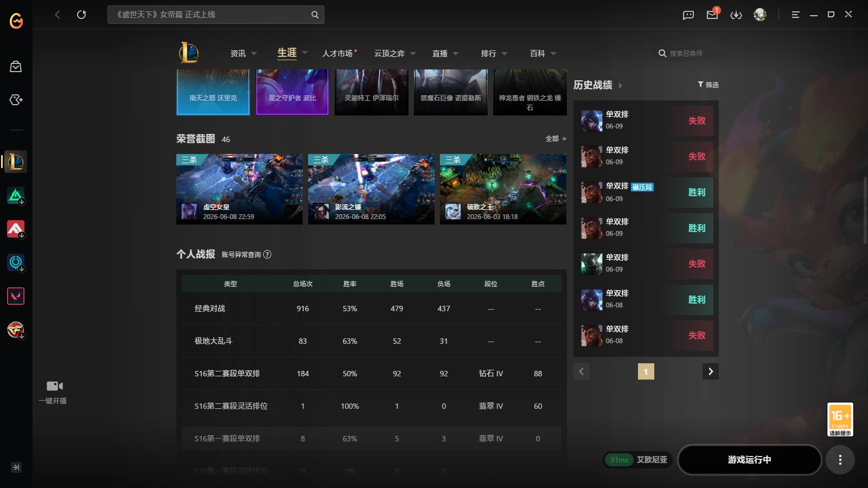Click the WeGame logo icon
868x488 pixels.
point(16,21)
